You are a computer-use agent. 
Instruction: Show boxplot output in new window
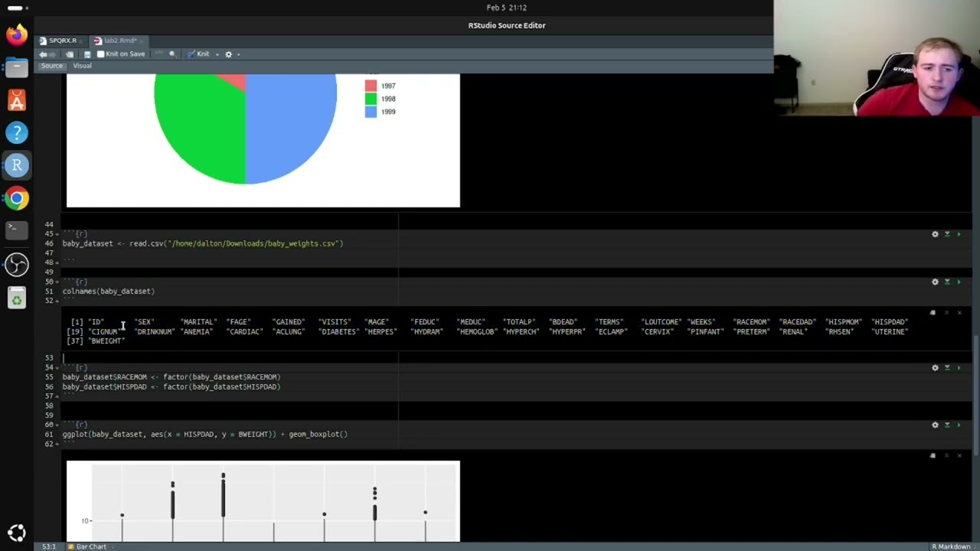933,456
